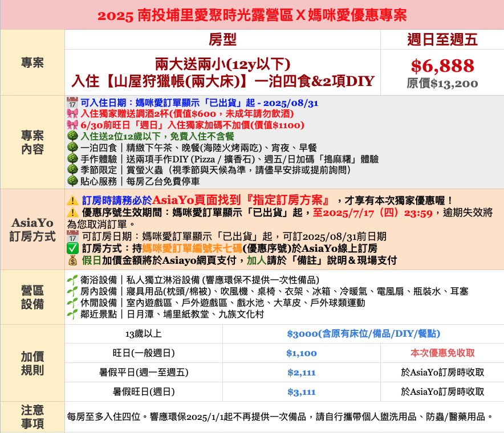Click the ribbon icon beside 6/30前旺日

tap(72, 125)
